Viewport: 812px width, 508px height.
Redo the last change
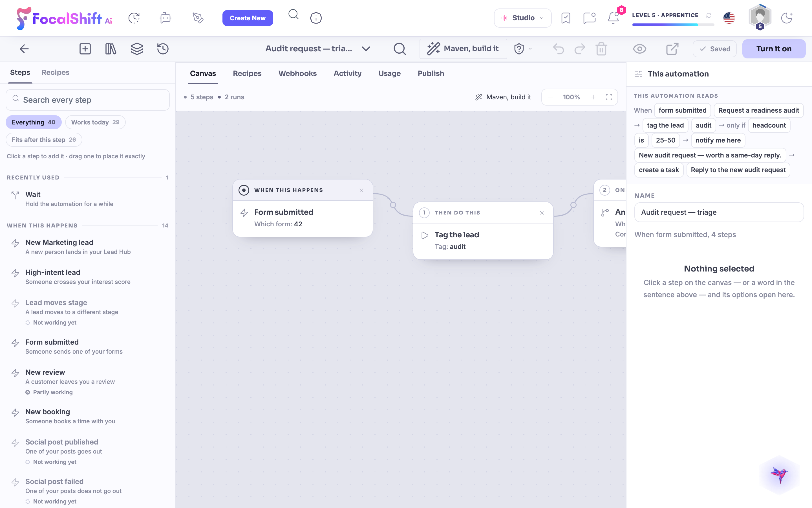(580, 49)
